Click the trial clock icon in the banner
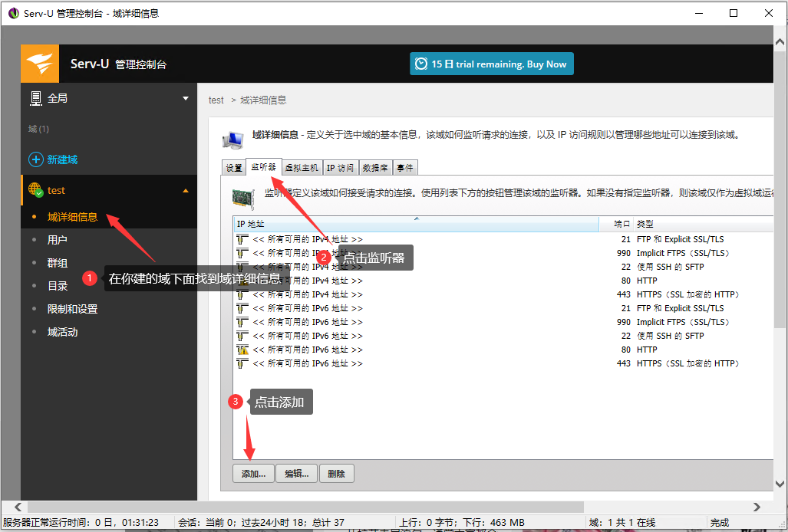 point(423,64)
